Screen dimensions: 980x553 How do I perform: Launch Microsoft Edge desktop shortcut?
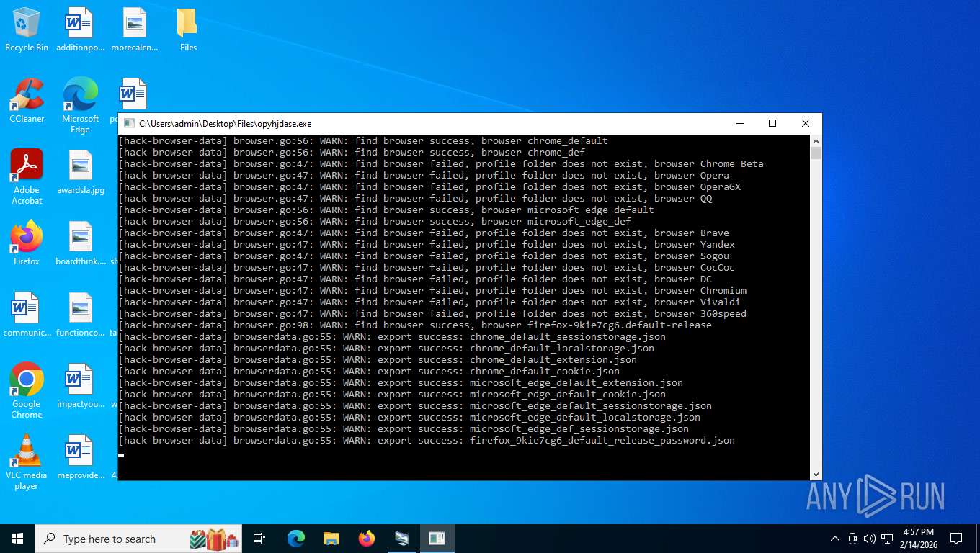coord(80,106)
